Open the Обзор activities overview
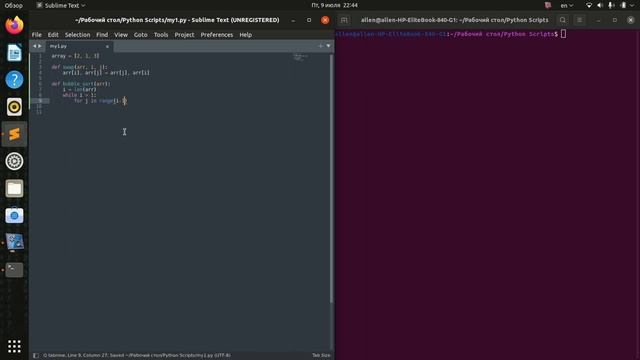Image resolution: width=640 pixels, height=360 pixels. pos(14,5)
